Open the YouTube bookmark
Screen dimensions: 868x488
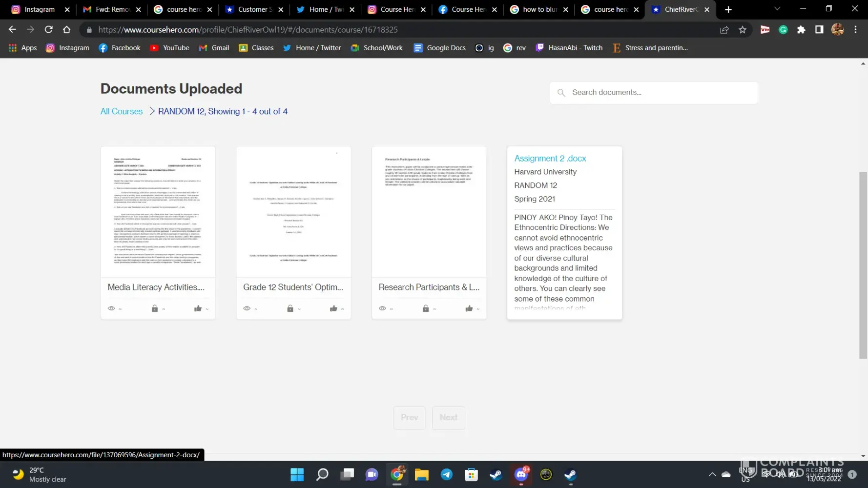tap(170, 48)
